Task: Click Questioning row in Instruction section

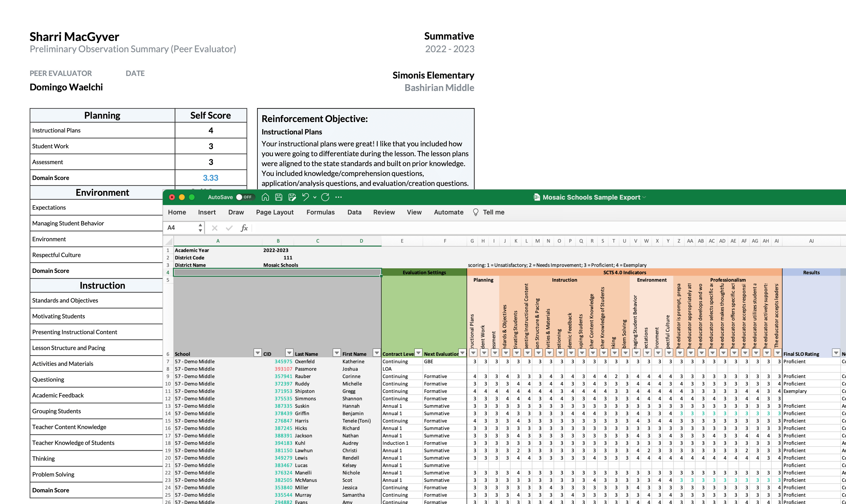Action: tap(96, 380)
